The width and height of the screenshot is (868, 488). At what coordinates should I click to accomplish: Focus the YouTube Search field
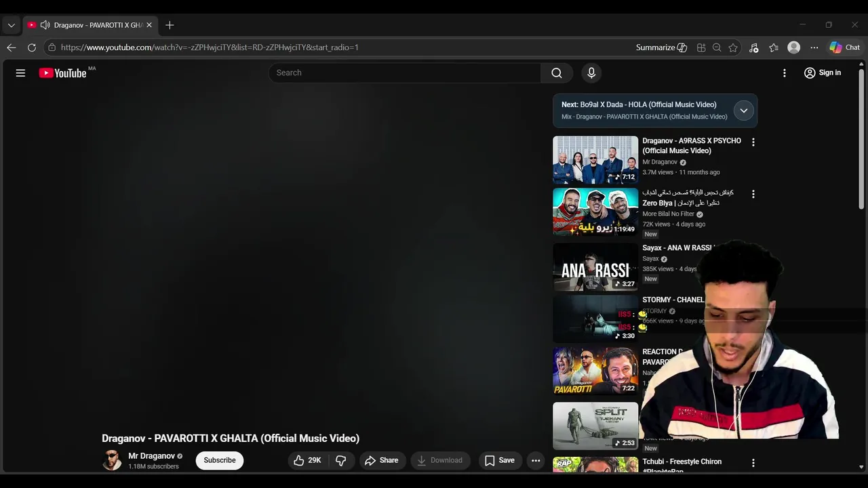(x=405, y=73)
